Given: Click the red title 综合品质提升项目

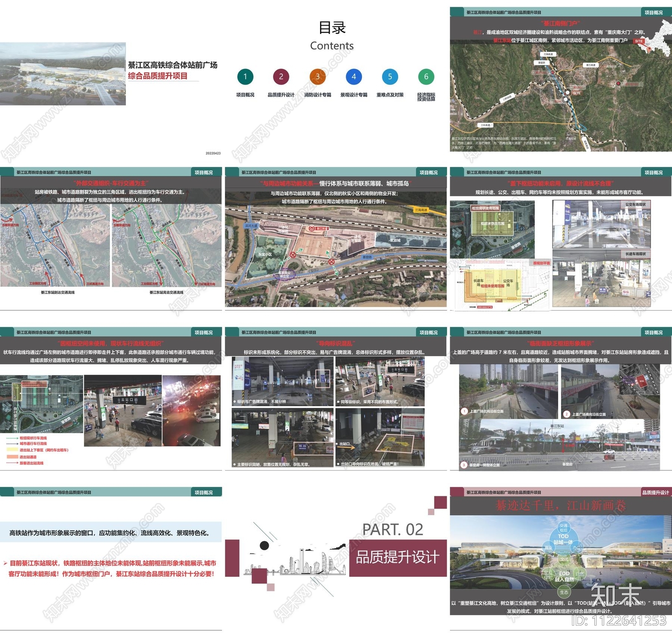Looking at the screenshot, I should tap(157, 76).
